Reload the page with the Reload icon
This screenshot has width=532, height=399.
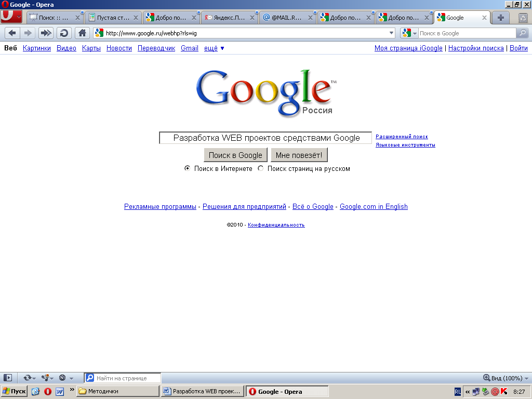[x=64, y=33]
